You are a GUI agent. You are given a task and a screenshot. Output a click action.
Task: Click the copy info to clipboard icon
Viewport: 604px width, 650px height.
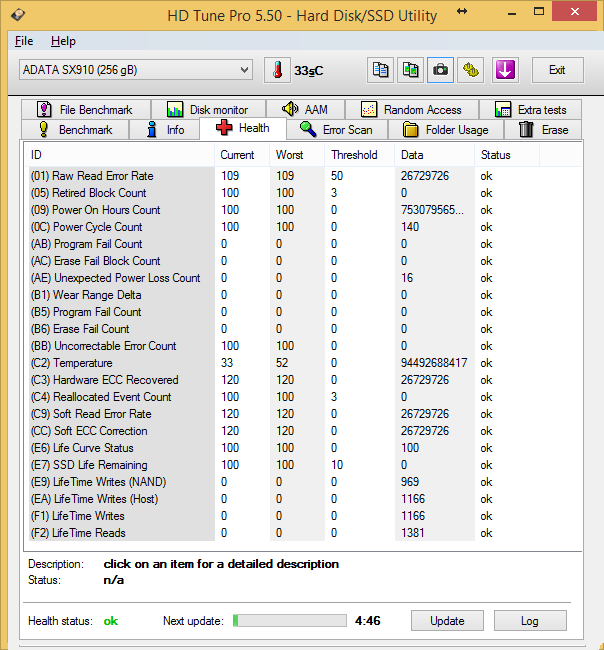point(380,70)
